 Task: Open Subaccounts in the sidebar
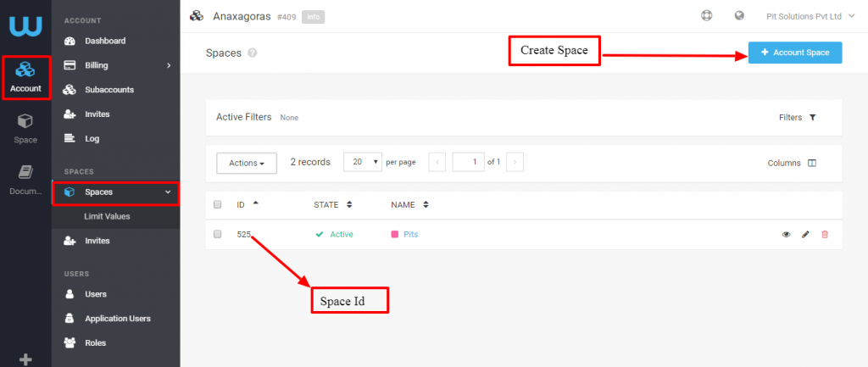coord(109,90)
